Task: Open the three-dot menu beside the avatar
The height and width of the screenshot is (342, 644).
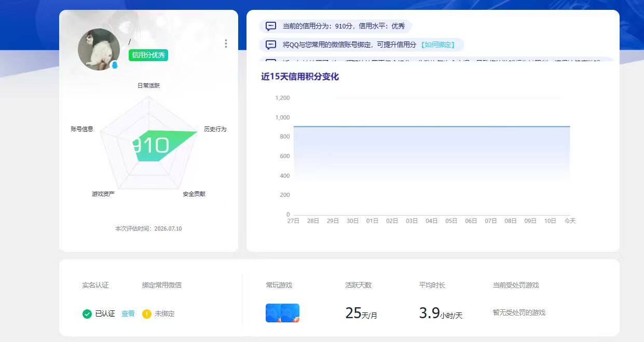Action: coord(226,44)
